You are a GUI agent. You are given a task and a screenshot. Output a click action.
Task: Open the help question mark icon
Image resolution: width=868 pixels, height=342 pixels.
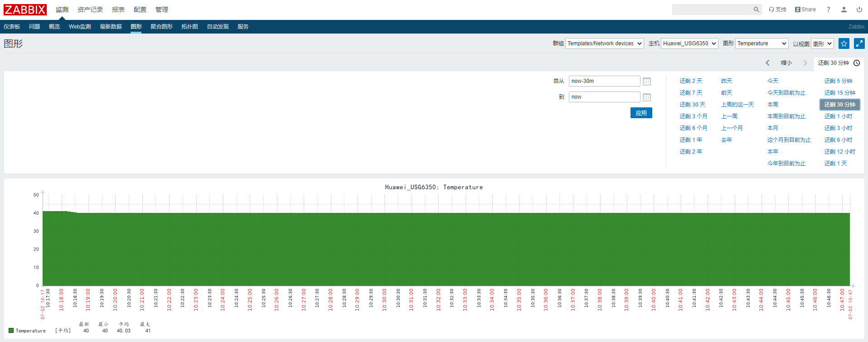(x=829, y=10)
